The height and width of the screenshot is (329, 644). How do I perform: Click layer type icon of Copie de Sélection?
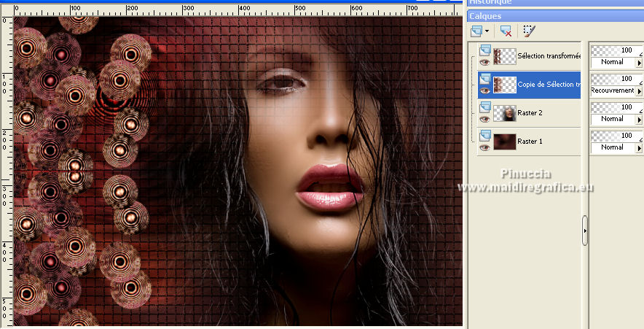point(485,79)
